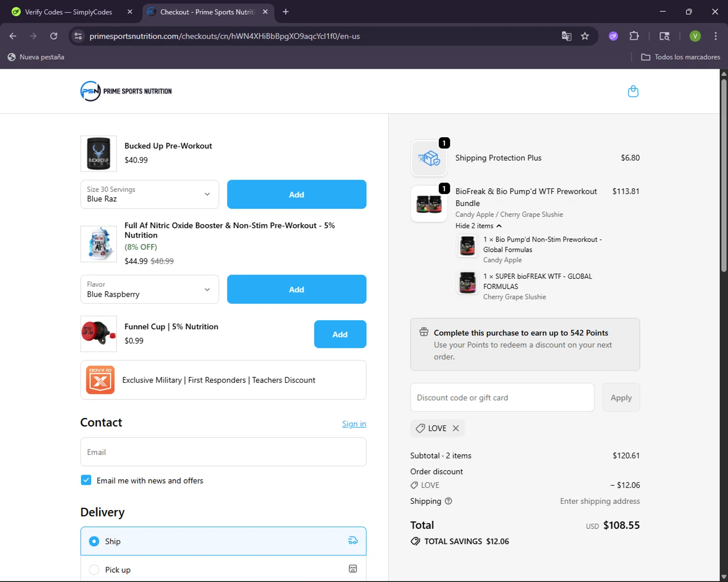This screenshot has width=728, height=582.
Task: Click Full Af Nitric Oxide product thumbnail
Action: (99, 244)
